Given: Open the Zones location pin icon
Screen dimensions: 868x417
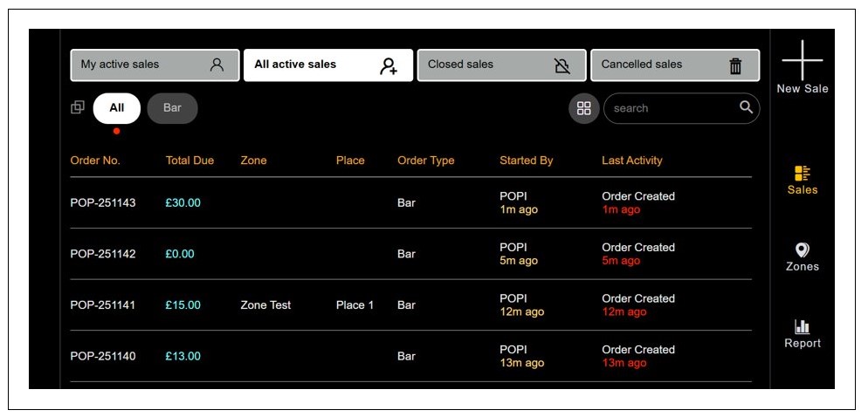Looking at the screenshot, I should pos(802,250).
